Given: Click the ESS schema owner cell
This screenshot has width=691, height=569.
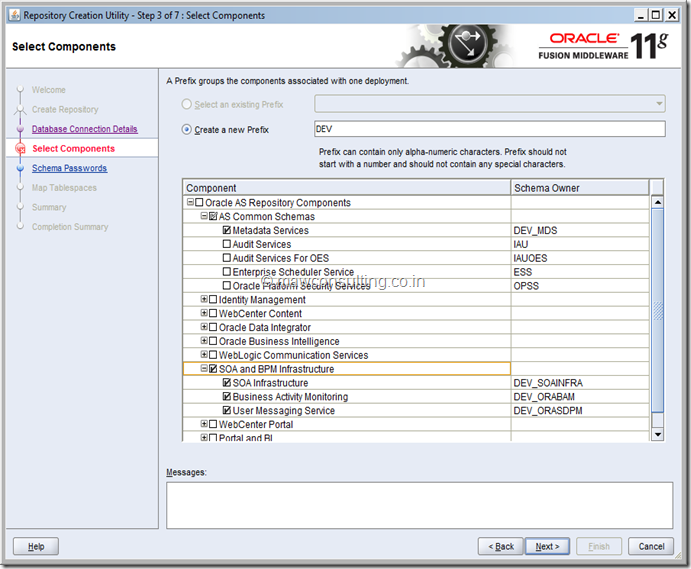Looking at the screenshot, I should (x=580, y=271).
